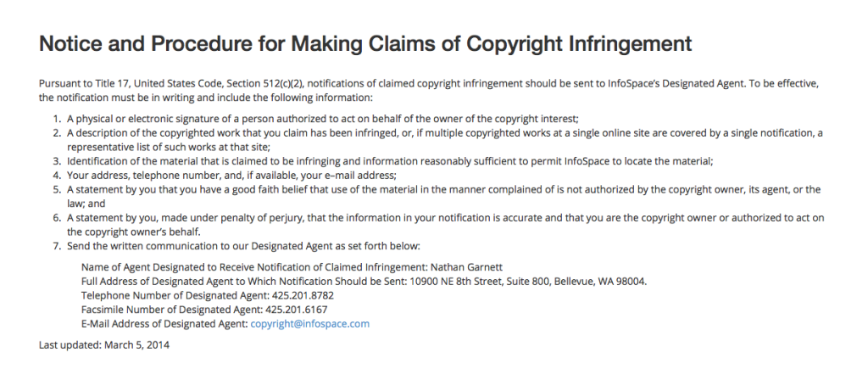868x369 pixels.
Task: Click the "Last updated: March 5, 2014" text
Action: [104, 344]
